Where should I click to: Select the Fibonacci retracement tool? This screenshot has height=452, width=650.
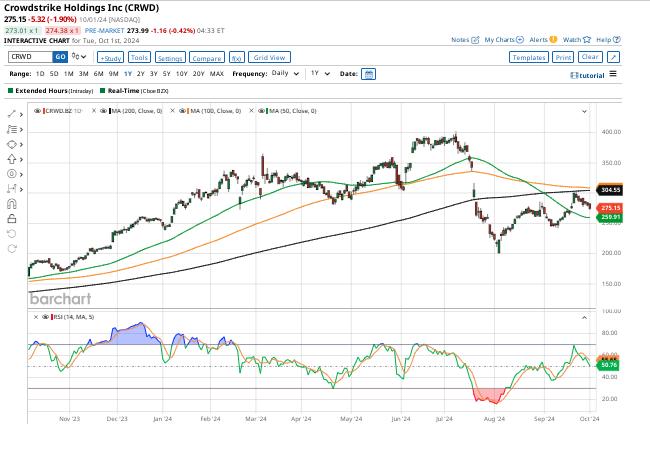pyautogui.click(x=12, y=129)
